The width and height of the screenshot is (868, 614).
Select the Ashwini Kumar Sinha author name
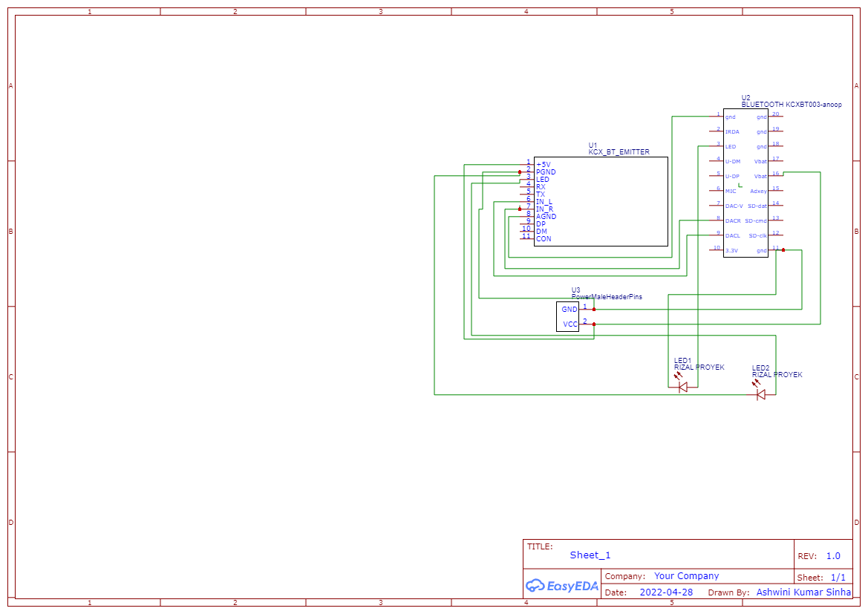803,592
